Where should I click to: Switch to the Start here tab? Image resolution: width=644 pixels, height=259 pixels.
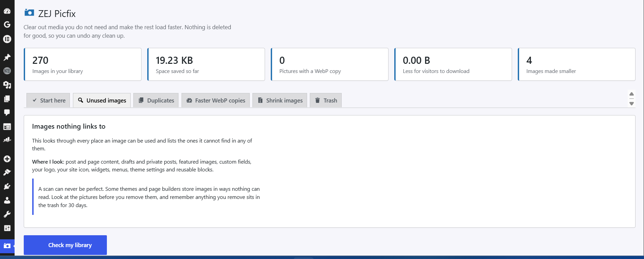point(48,100)
